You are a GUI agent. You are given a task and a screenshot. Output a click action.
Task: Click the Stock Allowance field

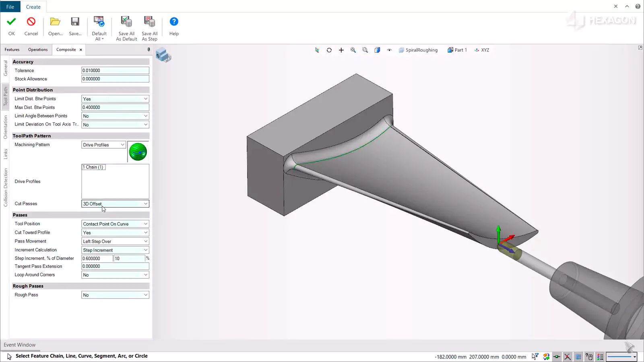point(115,79)
